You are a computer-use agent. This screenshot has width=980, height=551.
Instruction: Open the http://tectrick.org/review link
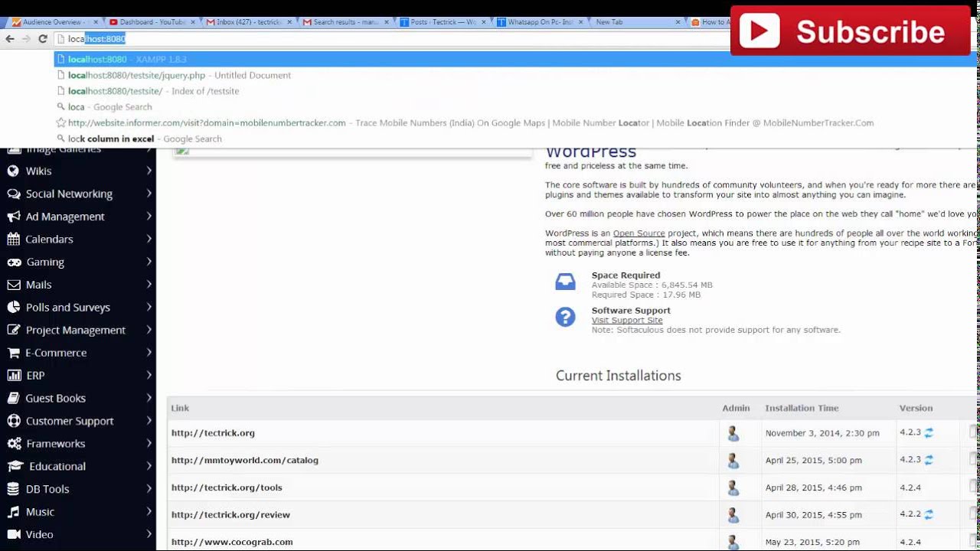230,515
